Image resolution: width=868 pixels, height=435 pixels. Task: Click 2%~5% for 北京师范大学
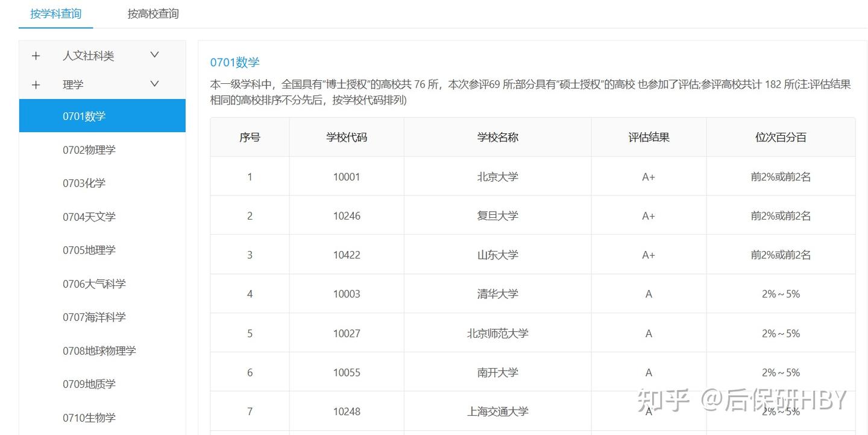point(781,333)
